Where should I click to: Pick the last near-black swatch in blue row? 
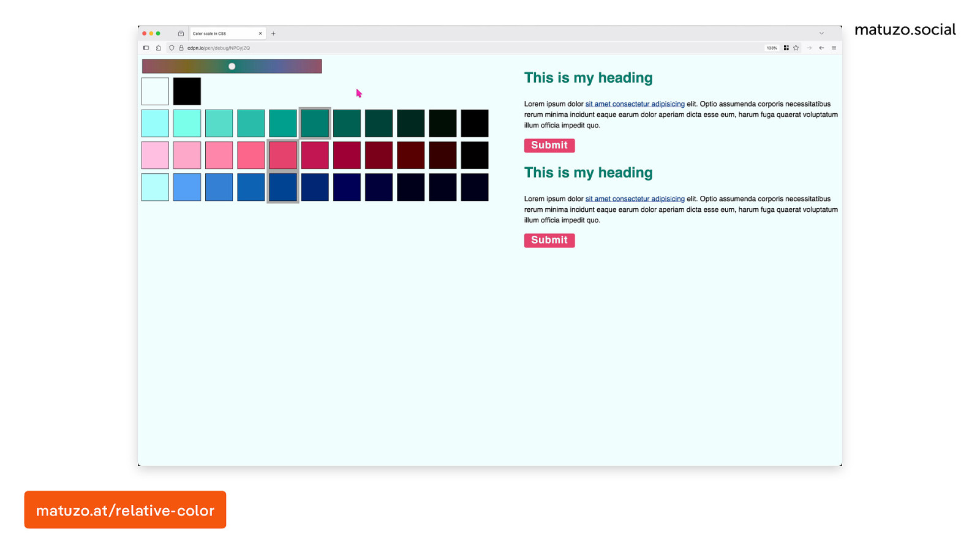[475, 187]
